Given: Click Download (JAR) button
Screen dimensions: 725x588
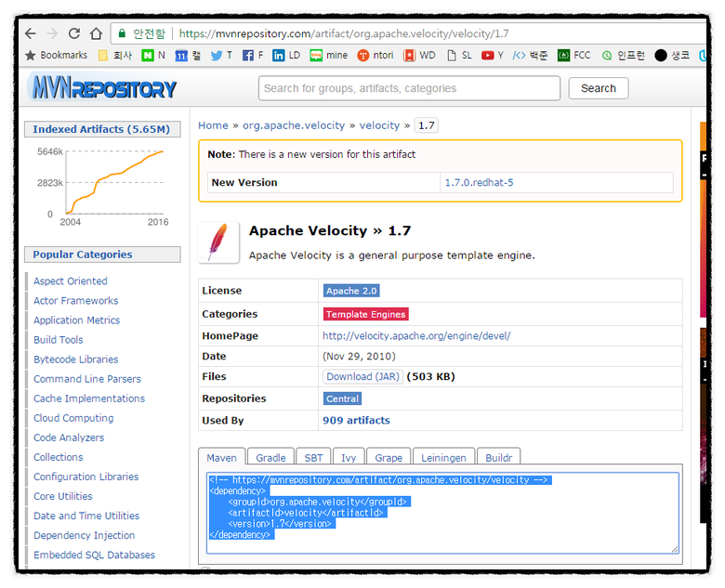Looking at the screenshot, I should point(362,377).
